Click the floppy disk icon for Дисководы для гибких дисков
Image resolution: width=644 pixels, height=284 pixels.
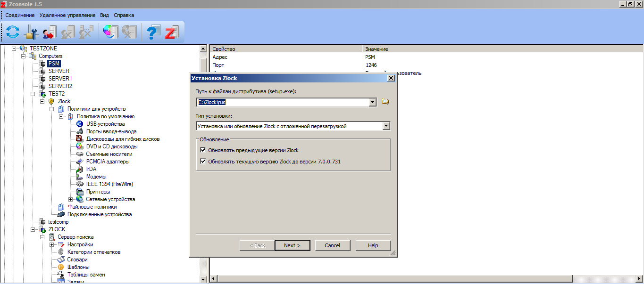point(80,139)
